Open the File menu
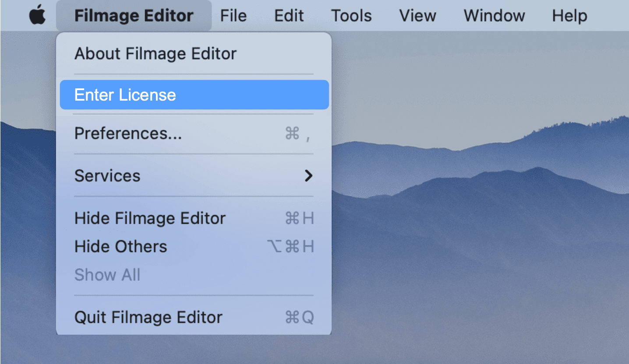 pyautogui.click(x=233, y=15)
